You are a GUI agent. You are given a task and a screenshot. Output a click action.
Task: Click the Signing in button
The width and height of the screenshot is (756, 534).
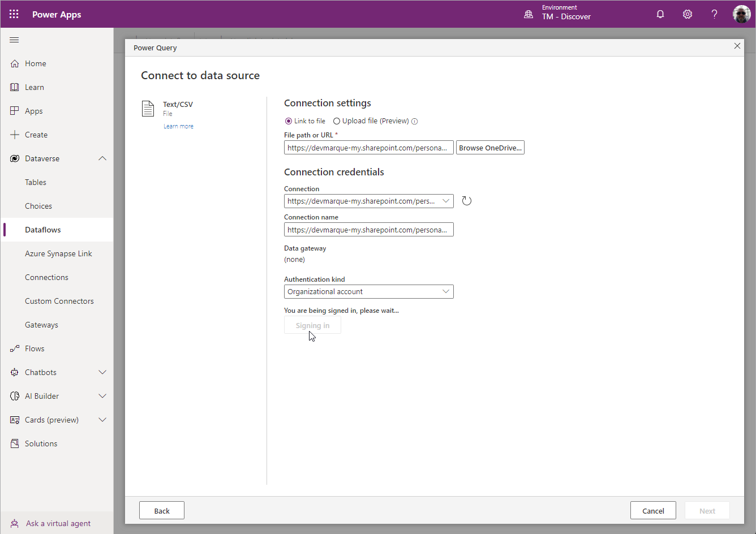click(312, 325)
